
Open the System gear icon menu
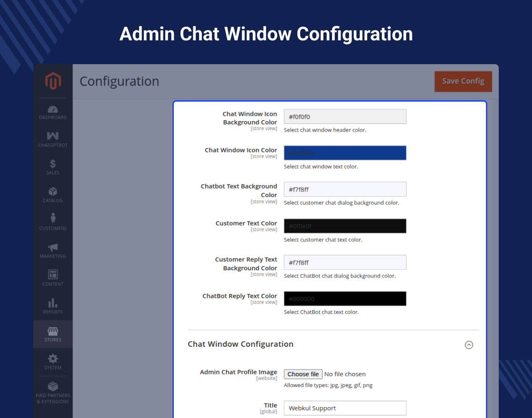(x=53, y=362)
